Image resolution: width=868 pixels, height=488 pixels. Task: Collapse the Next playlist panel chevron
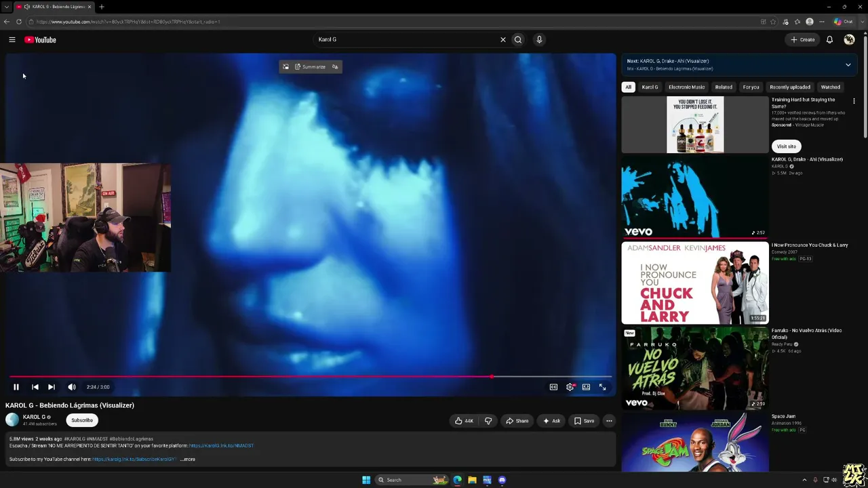pos(848,65)
